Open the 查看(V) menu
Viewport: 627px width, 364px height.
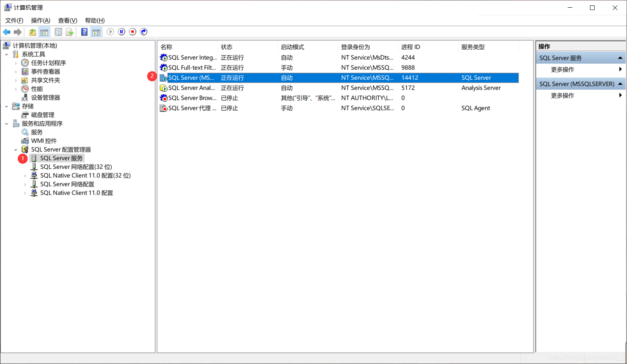point(67,20)
